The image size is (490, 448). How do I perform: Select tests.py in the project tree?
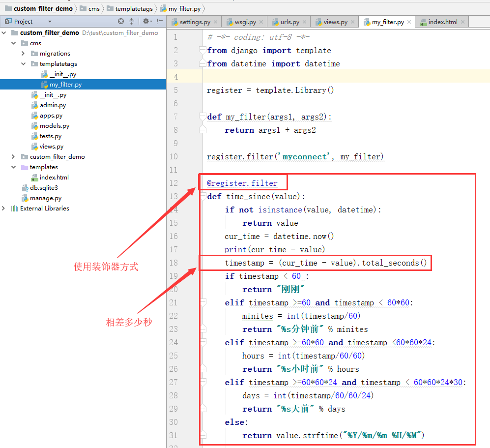coord(50,136)
